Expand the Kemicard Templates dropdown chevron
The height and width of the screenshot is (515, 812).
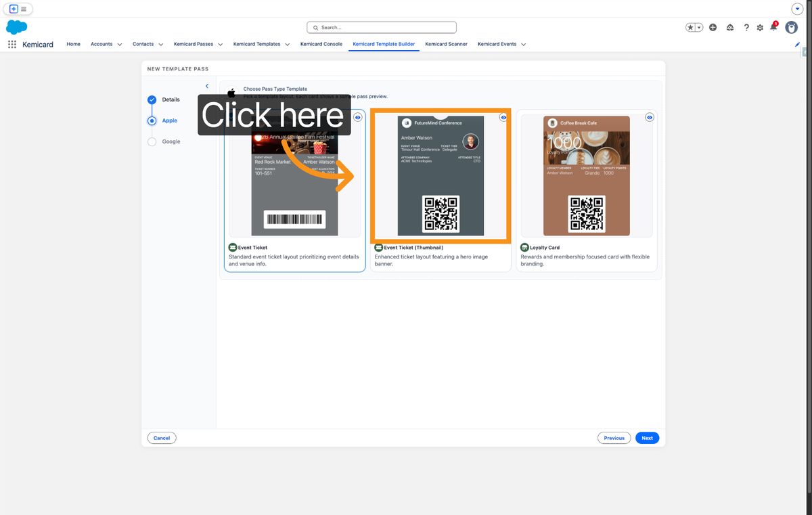click(x=287, y=45)
